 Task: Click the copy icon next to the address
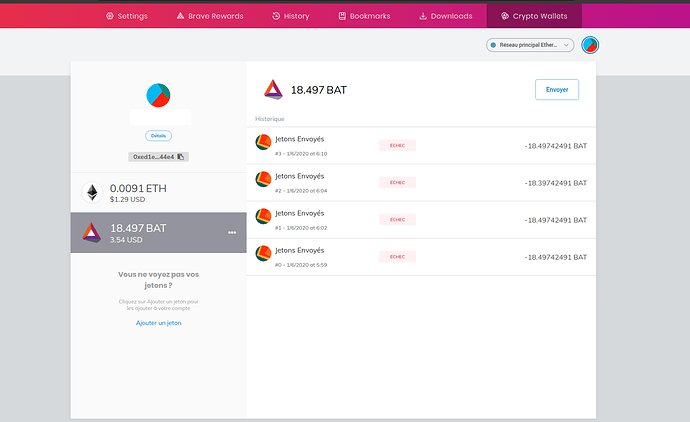coord(180,157)
